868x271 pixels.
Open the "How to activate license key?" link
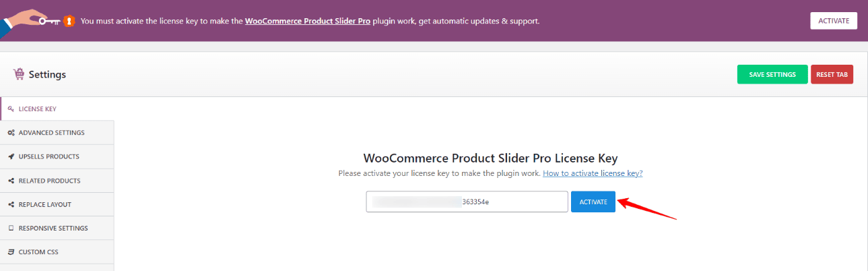(593, 173)
